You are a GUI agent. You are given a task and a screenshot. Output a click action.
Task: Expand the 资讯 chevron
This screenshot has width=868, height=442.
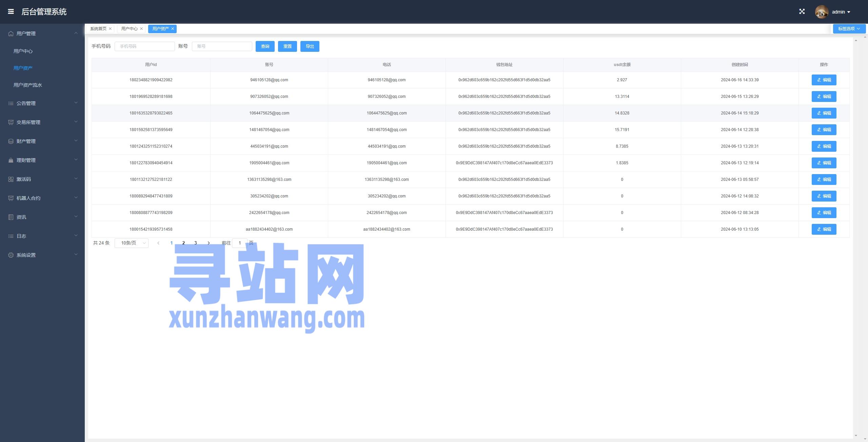tap(76, 217)
